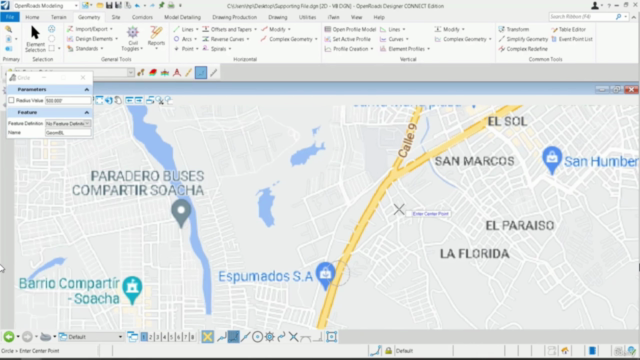Image resolution: width=640 pixels, height=360 pixels.
Task: Select the intersection snap X icon
Action: pyautogui.click(x=293, y=337)
